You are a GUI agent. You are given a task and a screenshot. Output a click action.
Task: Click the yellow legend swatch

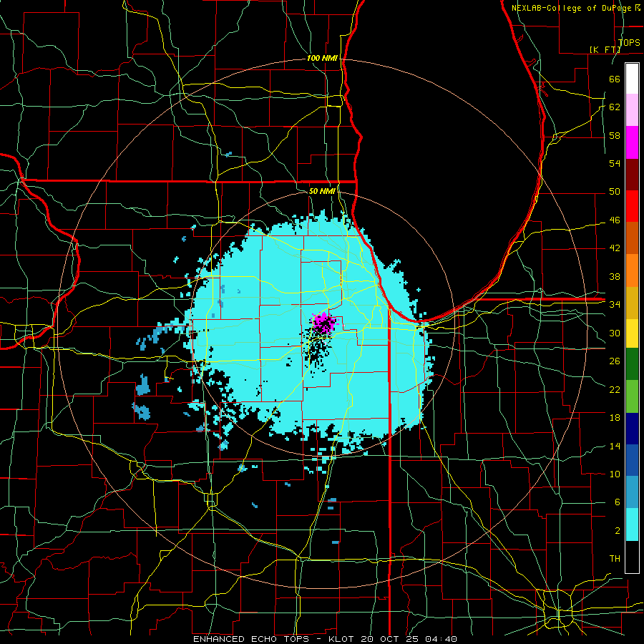coord(632,333)
